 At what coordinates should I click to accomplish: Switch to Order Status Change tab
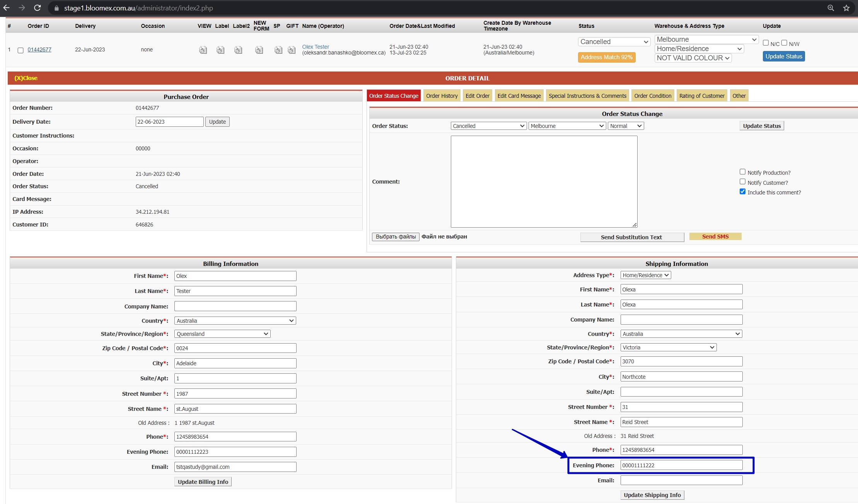coord(394,96)
